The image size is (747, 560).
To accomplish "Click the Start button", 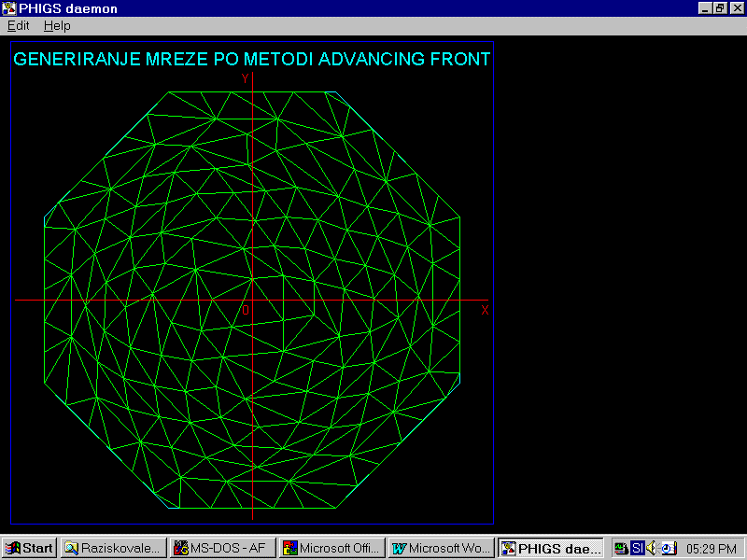I will [29, 548].
